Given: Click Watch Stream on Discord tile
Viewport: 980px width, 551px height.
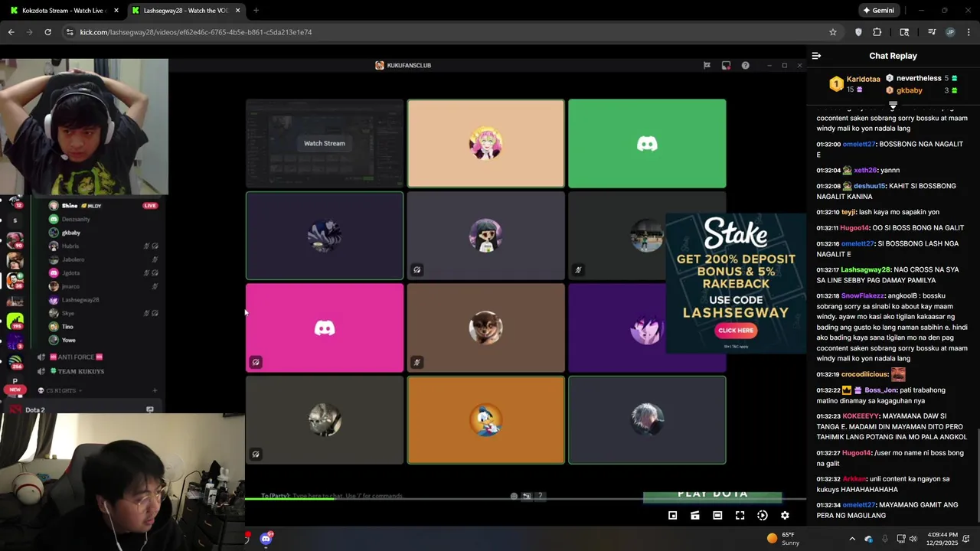Looking at the screenshot, I should coord(325,143).
